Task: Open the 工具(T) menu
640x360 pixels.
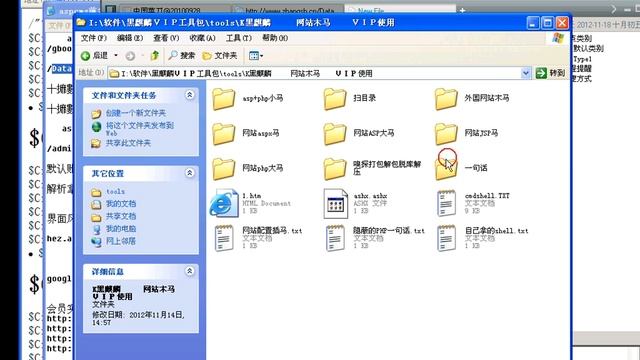Action: [239, 38]
